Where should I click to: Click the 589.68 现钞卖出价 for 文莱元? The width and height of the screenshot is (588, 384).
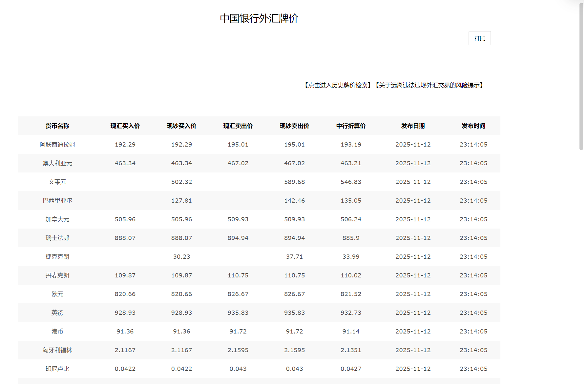tap(294, 182)
